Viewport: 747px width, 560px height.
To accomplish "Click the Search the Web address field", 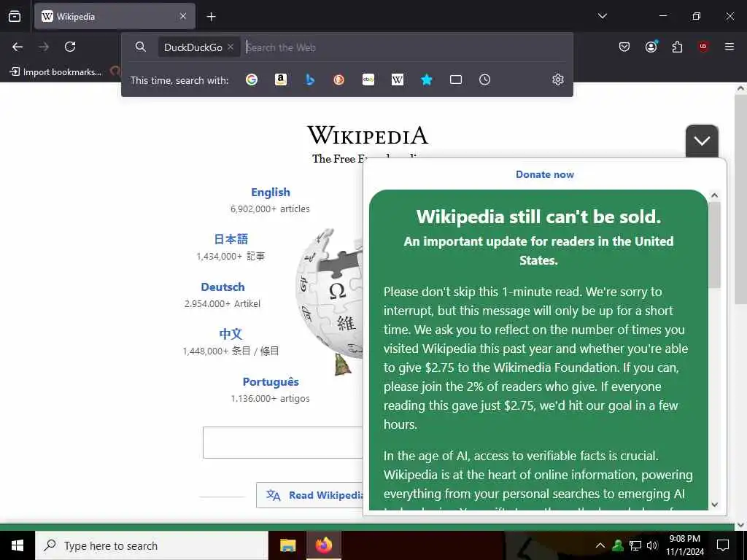I will pos(405,47).
